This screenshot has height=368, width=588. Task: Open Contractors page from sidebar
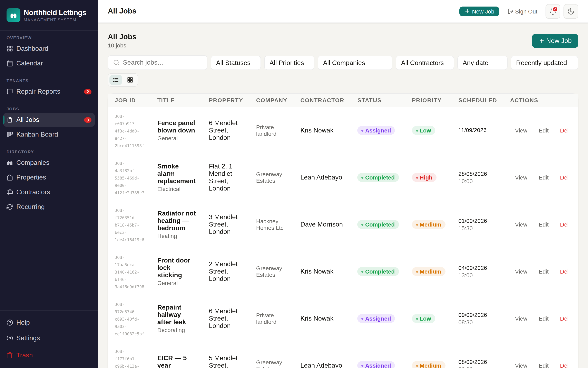pyautogui.click(x=49, y=192)
